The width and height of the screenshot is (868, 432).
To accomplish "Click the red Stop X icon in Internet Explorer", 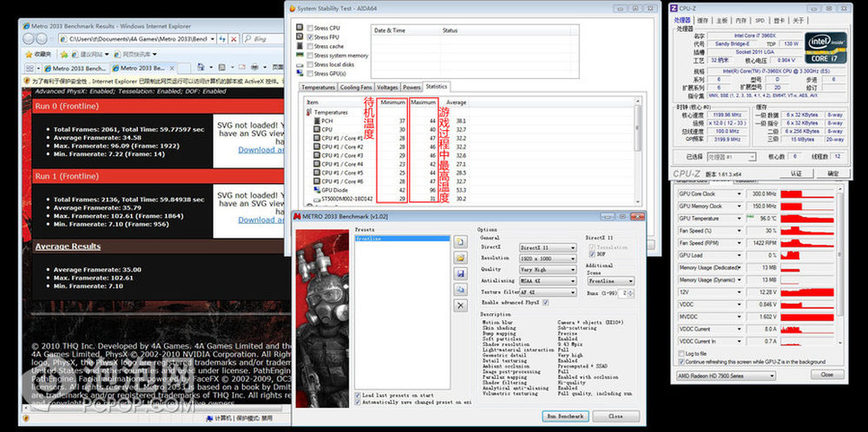I will 234,39.
